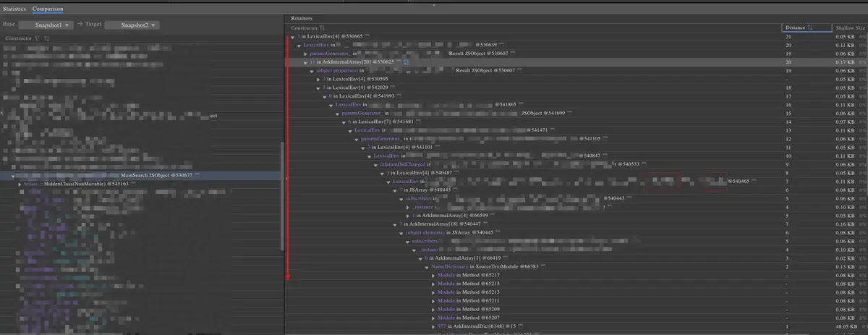The width and height of the screenshot is (868, 335).
Task: Expand the 3 in LexicalEnv[4] @530595 node
Action: pos(320,80)
